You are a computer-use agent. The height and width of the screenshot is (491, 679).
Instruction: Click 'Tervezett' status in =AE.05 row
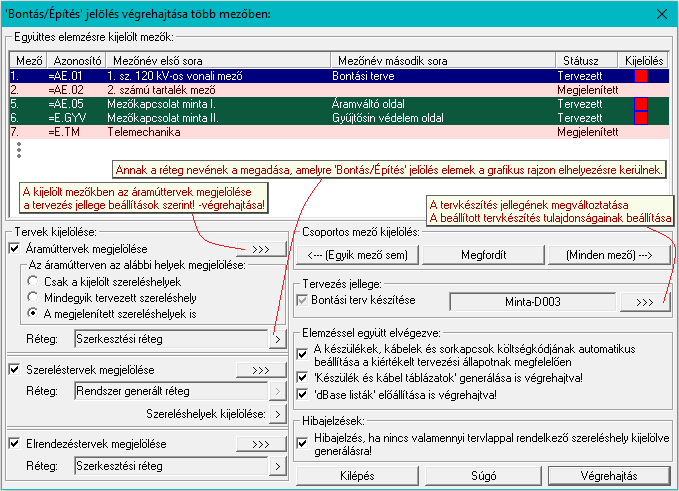579,104
